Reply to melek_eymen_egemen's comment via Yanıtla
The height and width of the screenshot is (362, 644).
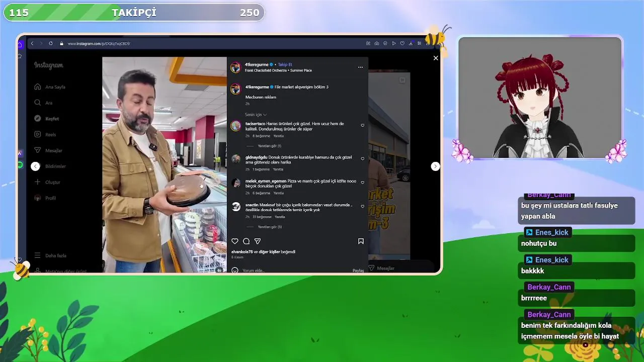click(278, 193)
